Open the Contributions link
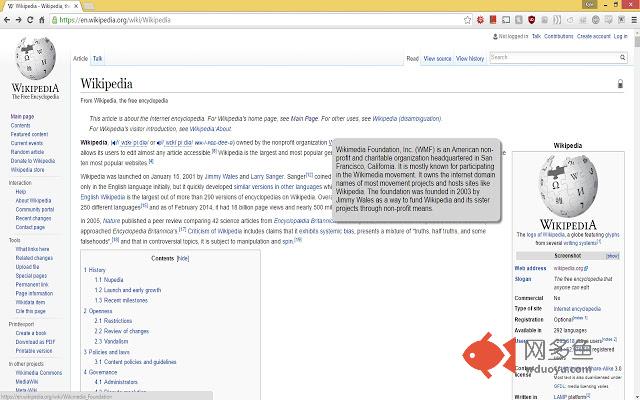The width and height of the screenshot is (640, 400). [x=558, y=36]
